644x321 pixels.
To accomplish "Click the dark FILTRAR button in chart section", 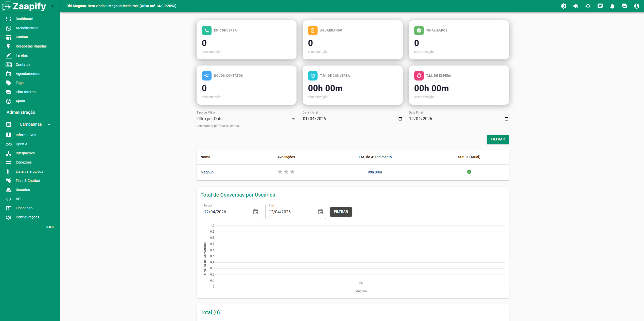I will (341, 212).
